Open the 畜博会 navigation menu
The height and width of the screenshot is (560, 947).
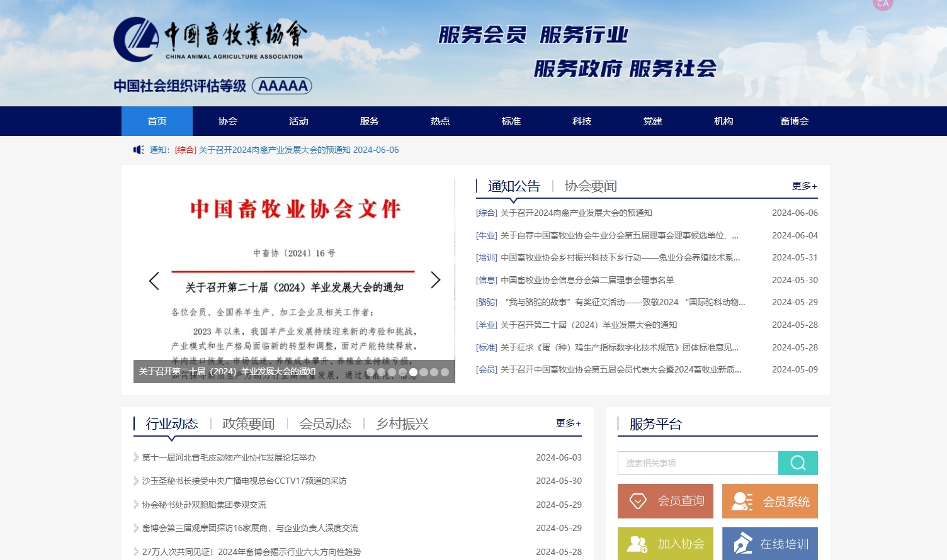tap(795, 121)
